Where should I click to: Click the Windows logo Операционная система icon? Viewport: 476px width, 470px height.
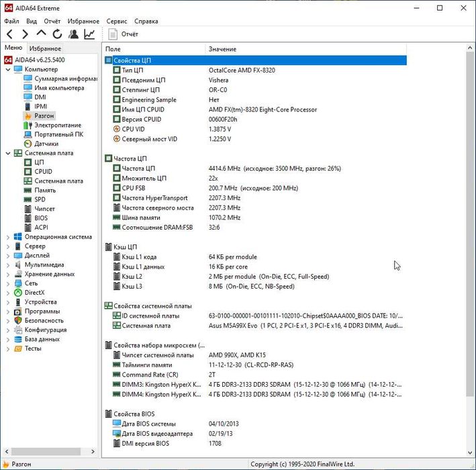tap(18, 237)
